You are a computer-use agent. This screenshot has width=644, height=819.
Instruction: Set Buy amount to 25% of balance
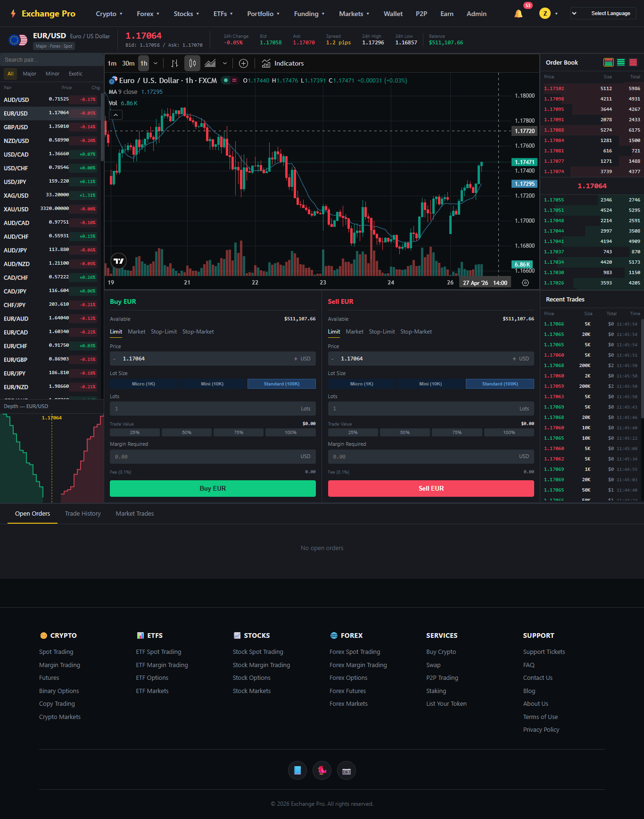tap(135, 432)
